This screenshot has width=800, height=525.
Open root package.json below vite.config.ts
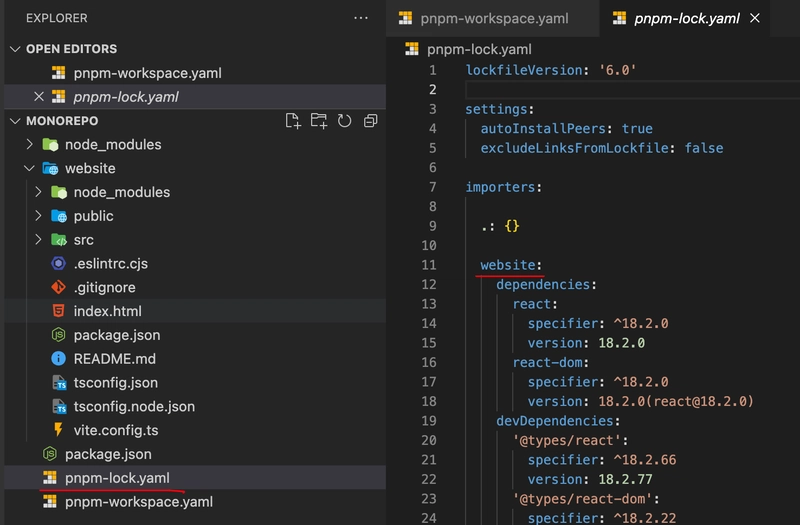[195, 454]
